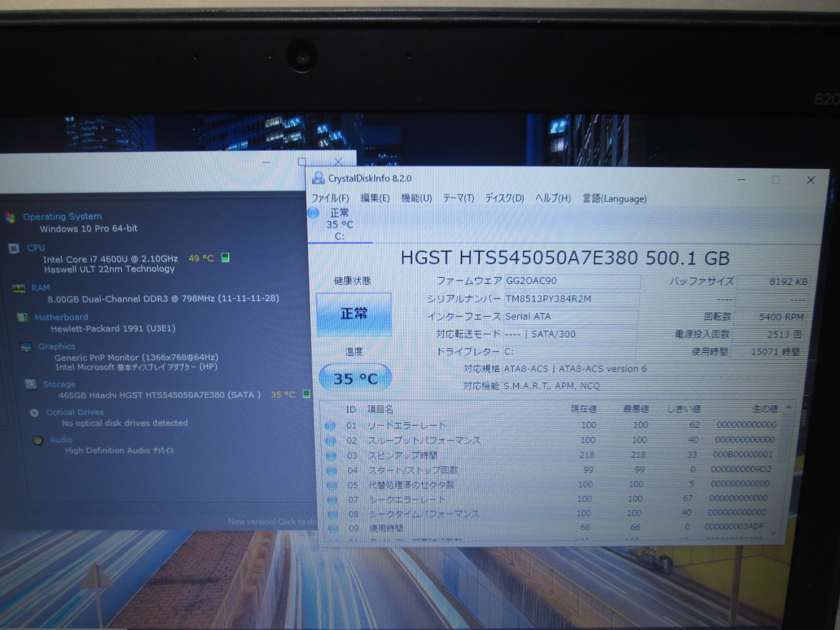The width and height of the screenshot is (840, 630).
Task: Open the 機能(U) menu
Action: [x=416, y=198]
